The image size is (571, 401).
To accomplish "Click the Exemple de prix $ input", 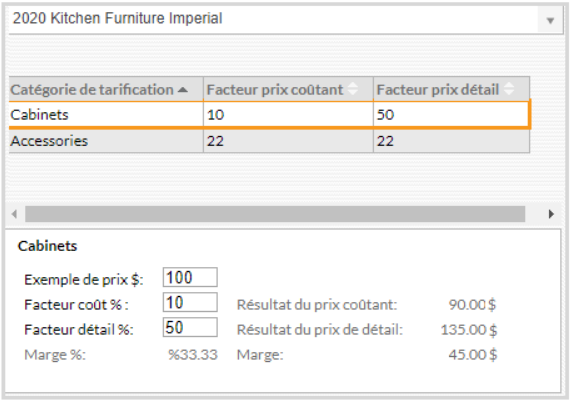I will [x=190, y=278].
